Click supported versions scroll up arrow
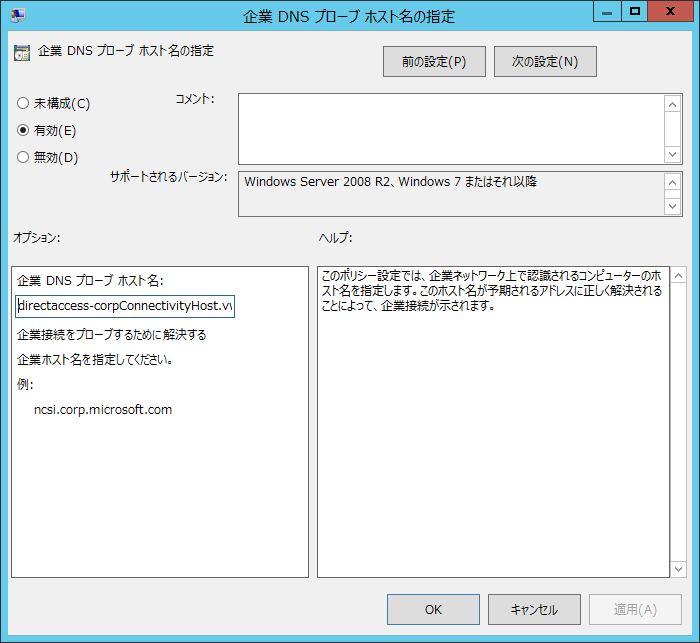 (673, 182)
